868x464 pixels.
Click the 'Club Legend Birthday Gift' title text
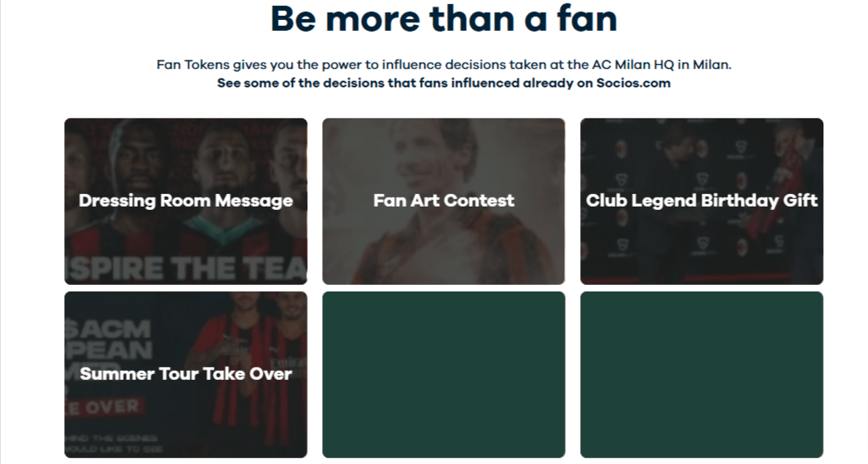pos(702,201)
